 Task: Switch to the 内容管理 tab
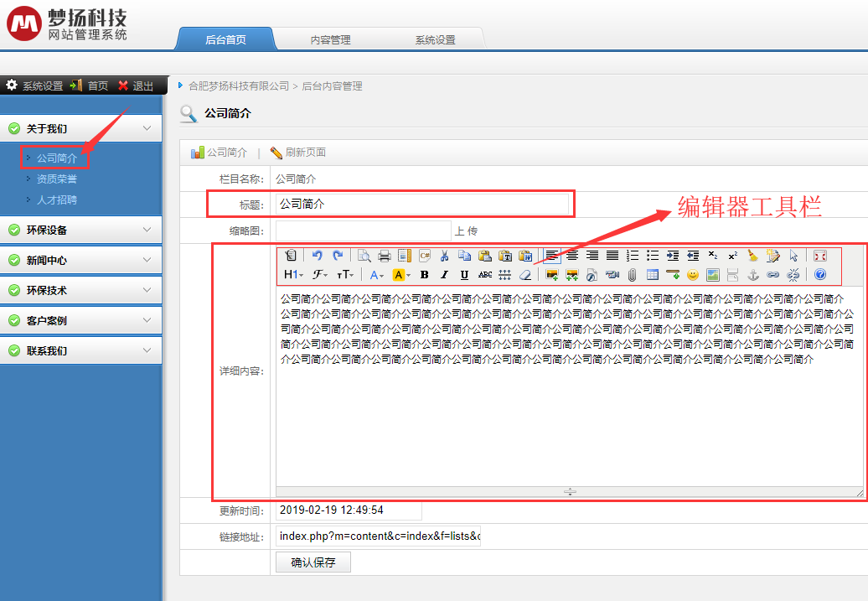pyautogui.click(x=330, y=39)
